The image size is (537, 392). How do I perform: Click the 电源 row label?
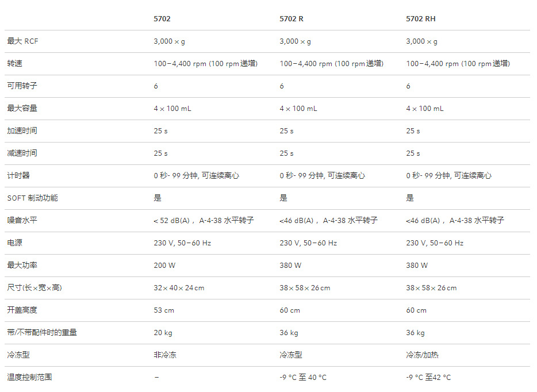coord(15,243)
